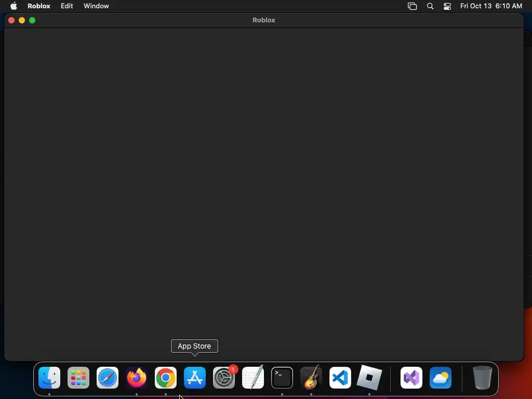
Task: Open Launchpad in the Dock
Action: (x=78, y=378)
